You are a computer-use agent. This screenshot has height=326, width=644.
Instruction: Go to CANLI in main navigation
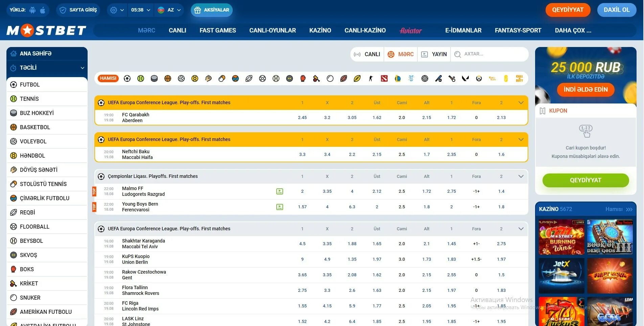pyautogui.click(x=177, y=30)
